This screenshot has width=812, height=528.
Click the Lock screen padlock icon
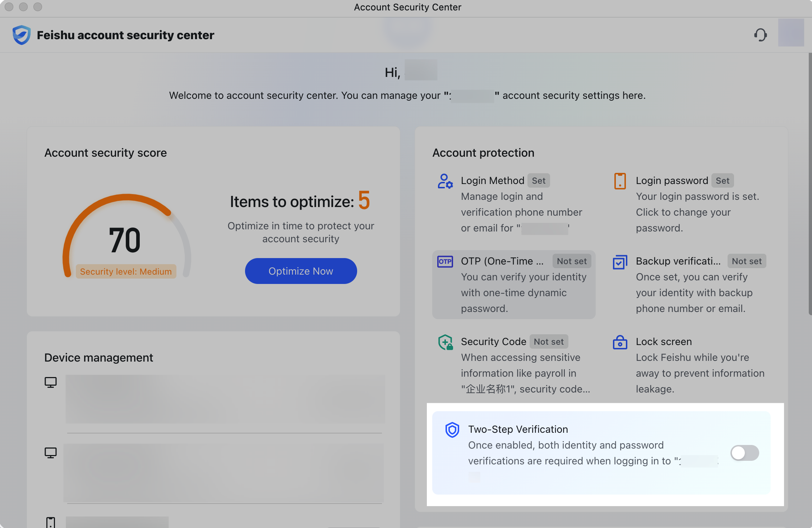(620, 342)
